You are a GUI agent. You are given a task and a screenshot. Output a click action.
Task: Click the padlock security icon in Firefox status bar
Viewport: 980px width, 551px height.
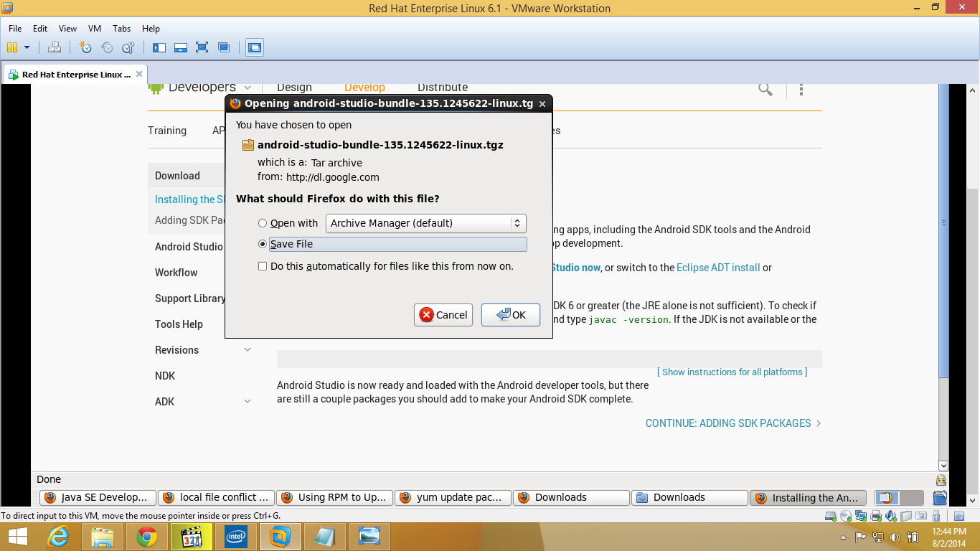pyautogui.click(x=941, y=480)
